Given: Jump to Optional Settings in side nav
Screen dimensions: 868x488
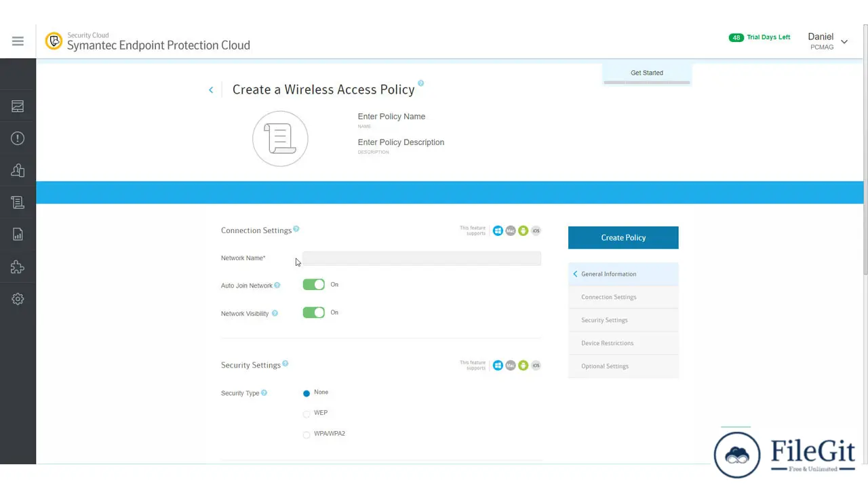Looking at the screenshot, I should [623, 366].
